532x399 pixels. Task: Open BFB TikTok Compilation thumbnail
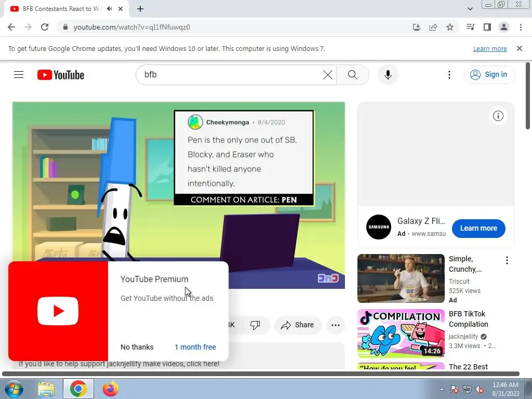click(401, 333)
